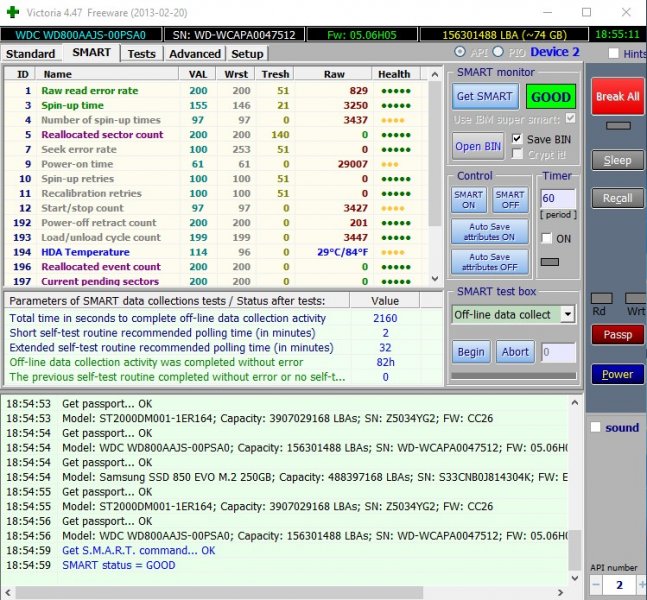The image size is (647, 600).
Task: Click the API number field showing 2
Action: (619, 585)
